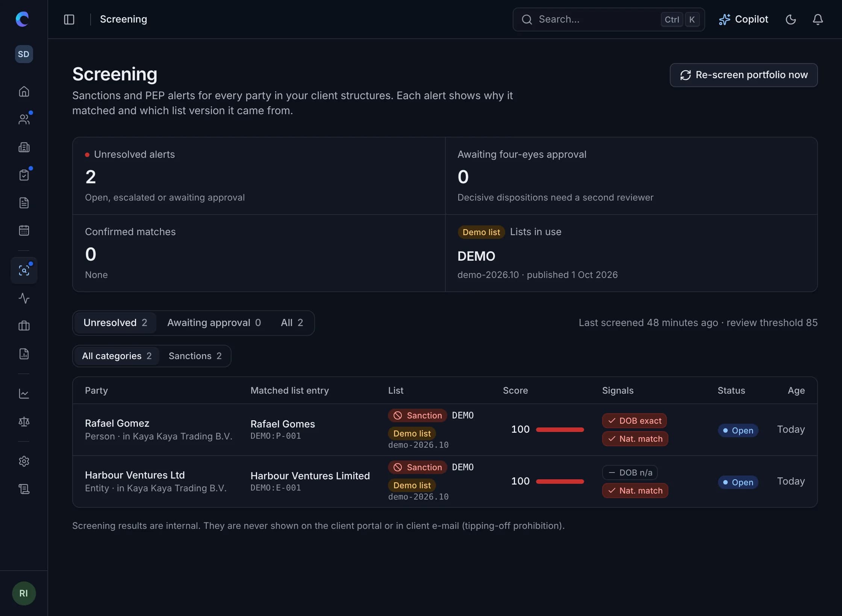Click the app logo in the sidebar
Screen dimensions: 842x616
tap(23, 19)
